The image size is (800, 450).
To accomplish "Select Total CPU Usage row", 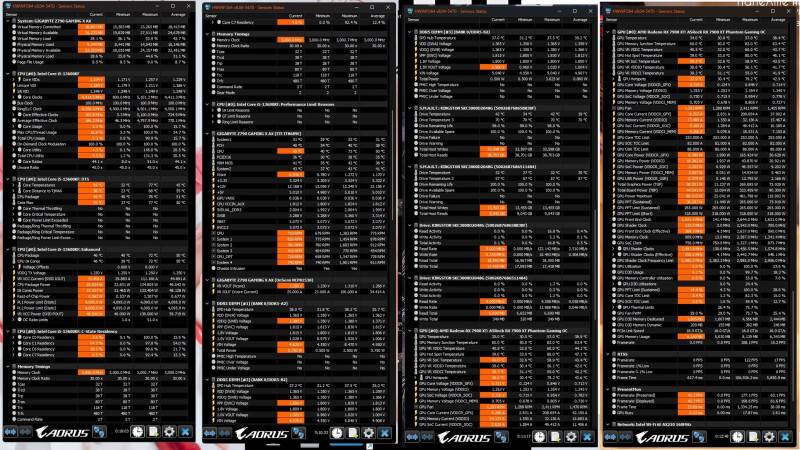I will click(98, 138).
